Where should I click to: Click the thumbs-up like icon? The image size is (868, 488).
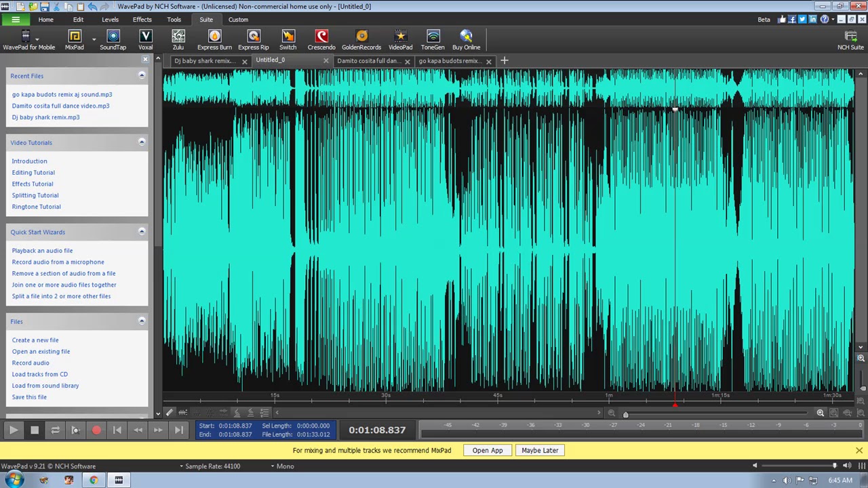782,20
